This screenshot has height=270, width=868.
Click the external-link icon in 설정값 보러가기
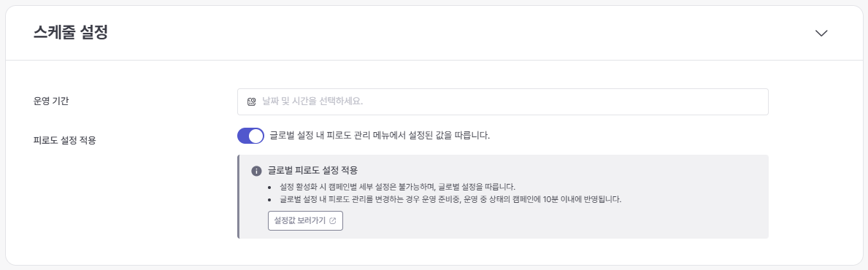click(332, 220)
